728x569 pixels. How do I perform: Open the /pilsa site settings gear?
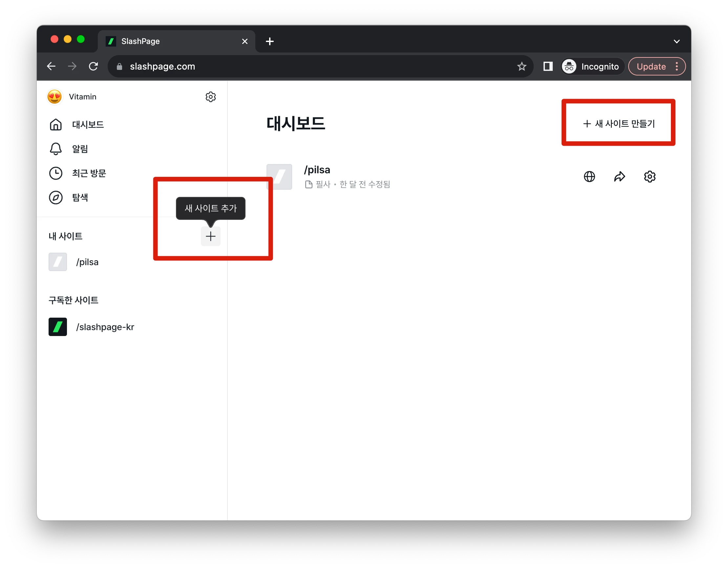point(649,176)
